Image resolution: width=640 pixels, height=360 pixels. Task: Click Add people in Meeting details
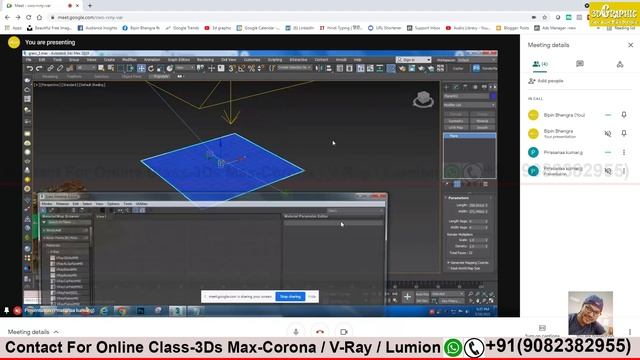point(546,81)
